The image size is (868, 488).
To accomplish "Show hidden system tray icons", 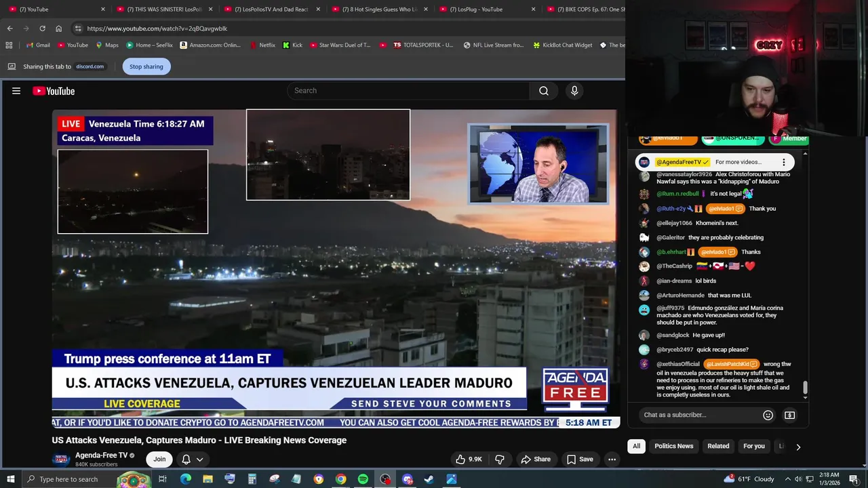I will [788, 479].
